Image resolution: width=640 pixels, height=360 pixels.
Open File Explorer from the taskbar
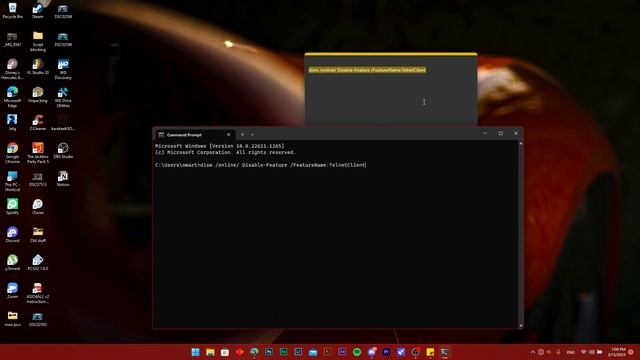coord(210,352)
